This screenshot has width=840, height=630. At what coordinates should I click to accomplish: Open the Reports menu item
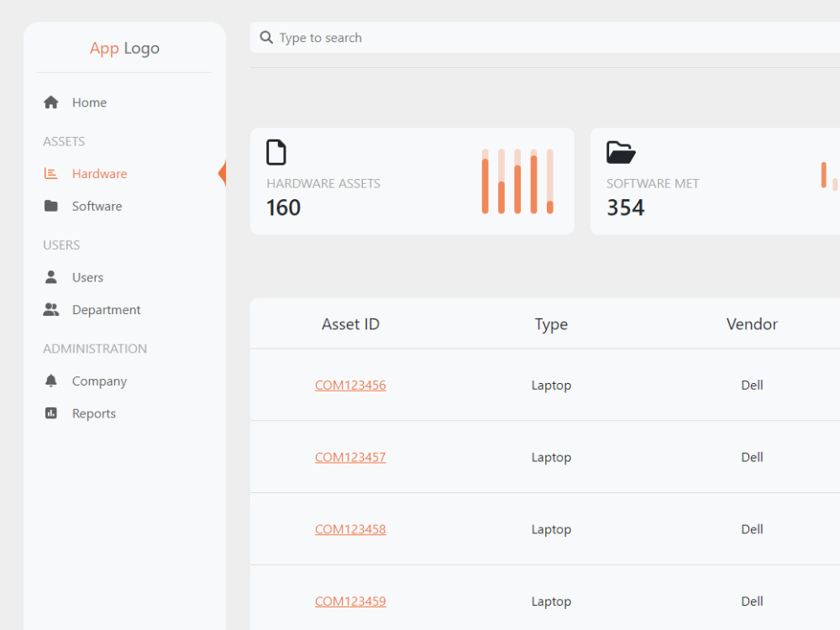[94, 413]
